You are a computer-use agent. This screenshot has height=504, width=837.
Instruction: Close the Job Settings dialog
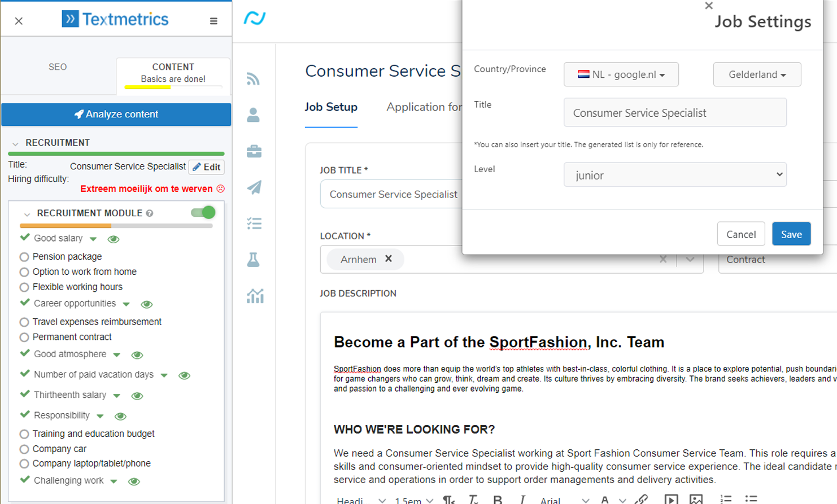pyautogui.click(x=709, y=6)
